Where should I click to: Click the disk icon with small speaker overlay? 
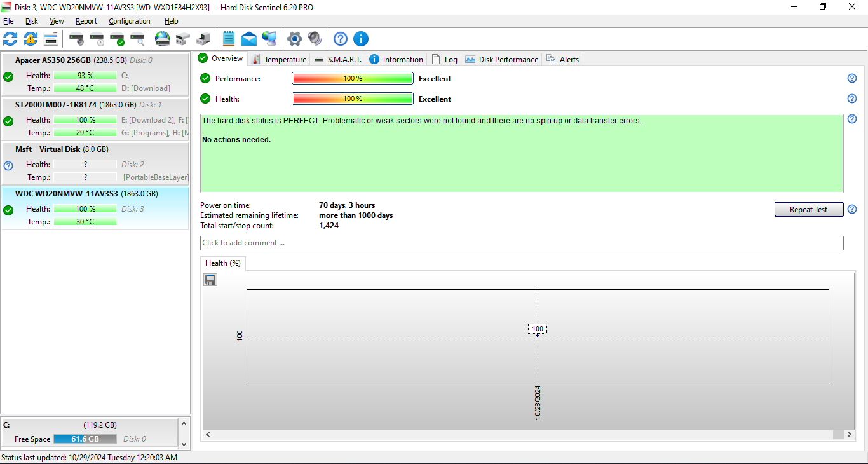click(x=76, y=39)
